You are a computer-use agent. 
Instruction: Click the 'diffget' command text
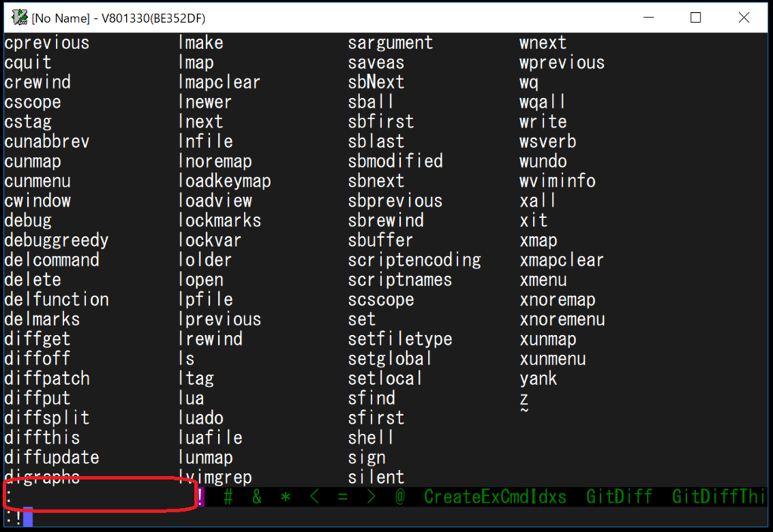[x=38, y=338]
